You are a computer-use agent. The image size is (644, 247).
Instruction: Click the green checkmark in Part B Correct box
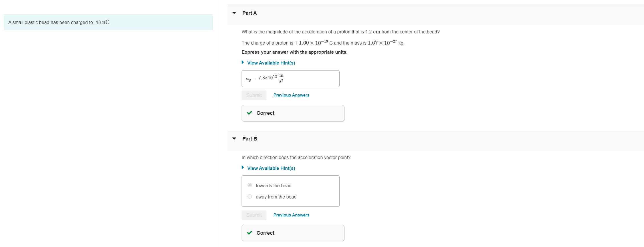point(250,233)
